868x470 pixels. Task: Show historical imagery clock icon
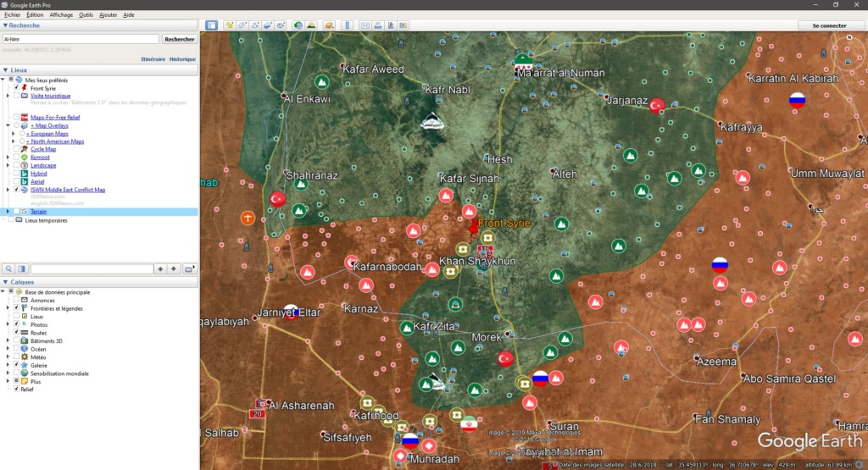(298, 25)
